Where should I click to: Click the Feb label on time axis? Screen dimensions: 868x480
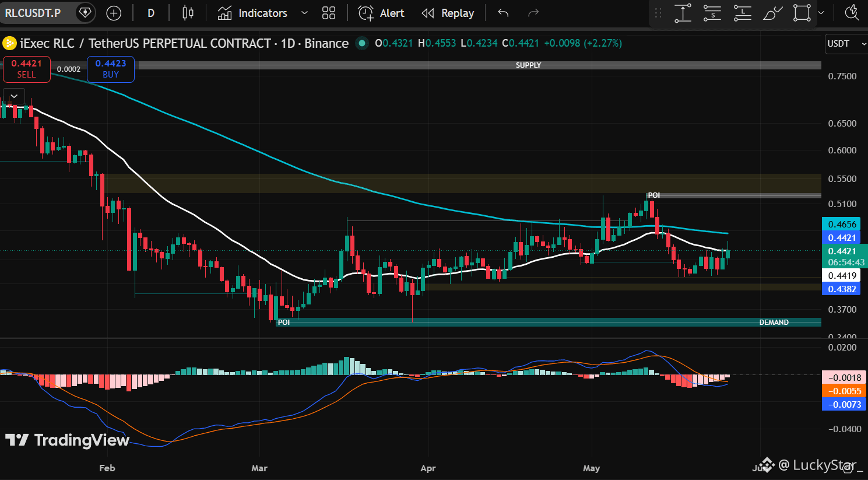coord(107,468)
